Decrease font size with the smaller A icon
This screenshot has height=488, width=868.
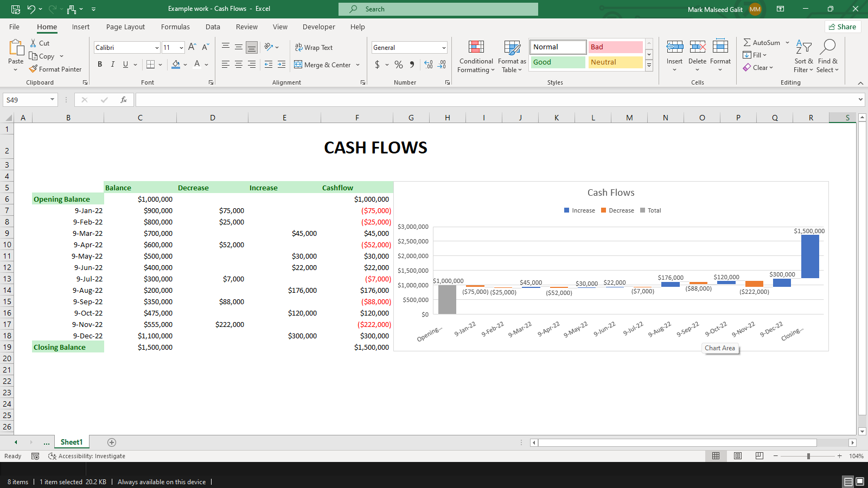coord(206,48)
